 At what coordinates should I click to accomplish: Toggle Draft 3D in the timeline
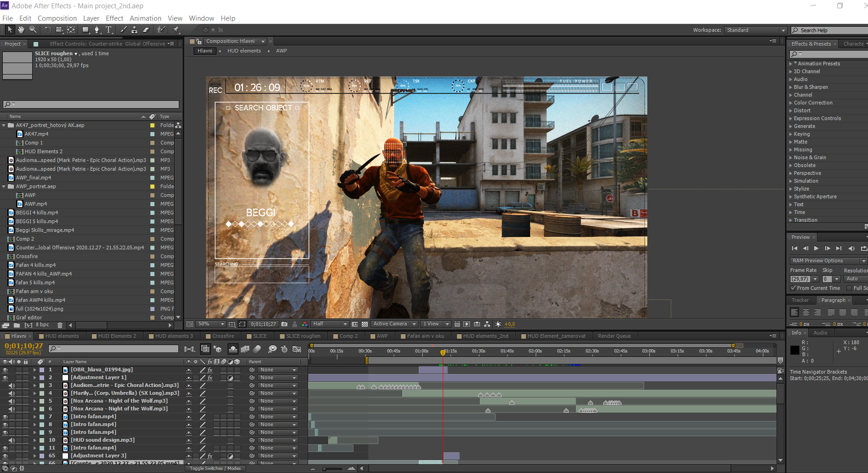(217, 349)
